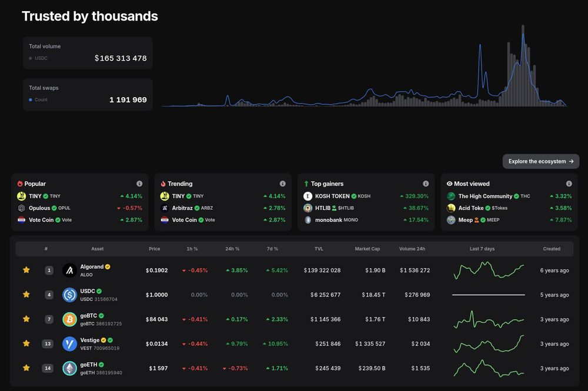The height and width of the screenshot is (391, 588).
Task: Sort table by Created column
Action: coord(552,249)
